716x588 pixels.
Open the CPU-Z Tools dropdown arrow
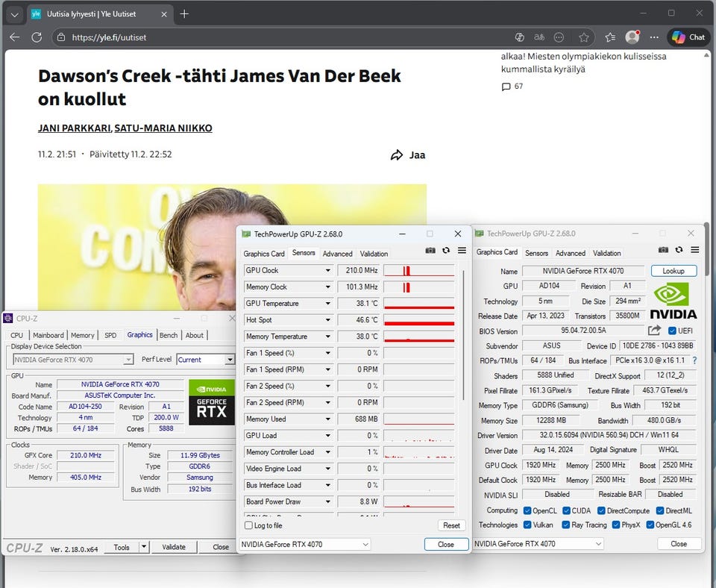(144, 546)
